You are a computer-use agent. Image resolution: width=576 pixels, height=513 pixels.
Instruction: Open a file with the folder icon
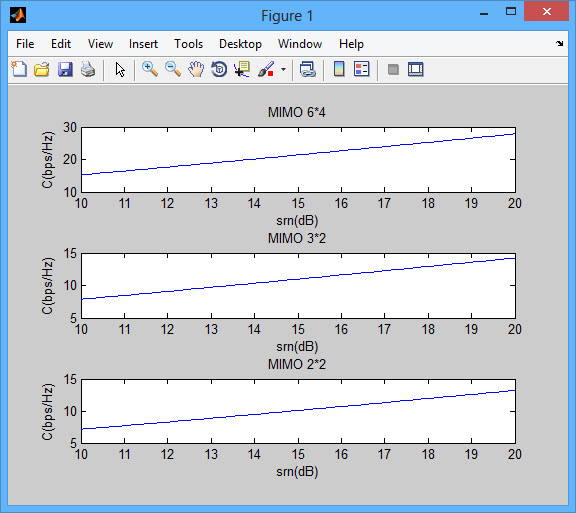(42, 69)
